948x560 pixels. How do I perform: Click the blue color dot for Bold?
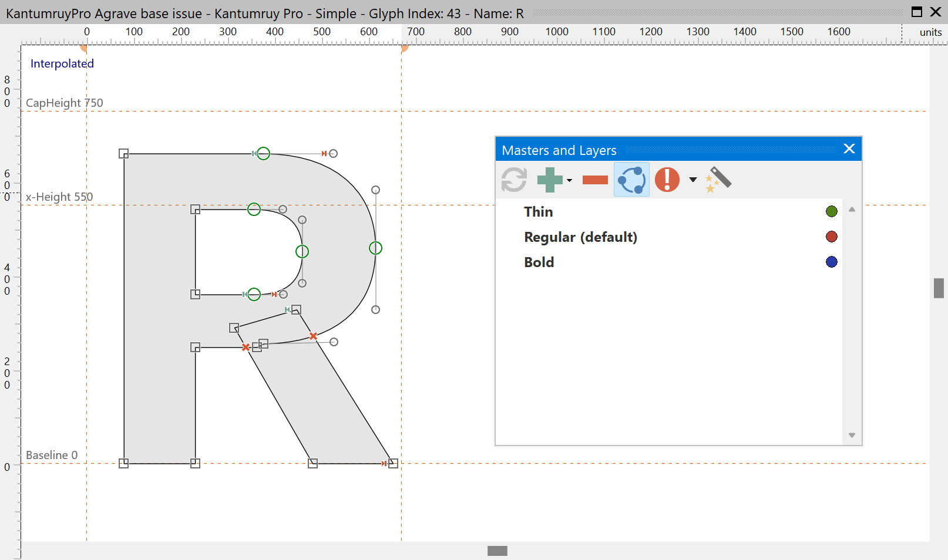[831, 262]
